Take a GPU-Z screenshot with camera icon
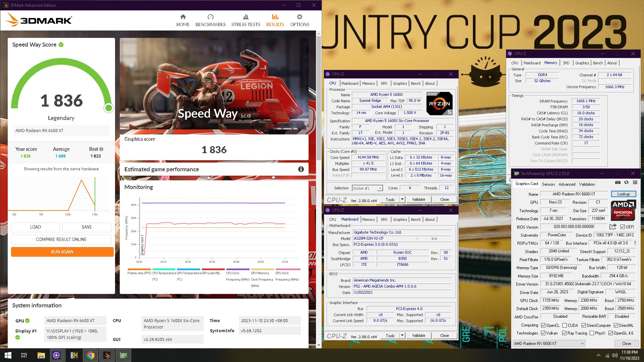644x362 pixels. pyautogui.click(x=618, y=183)
